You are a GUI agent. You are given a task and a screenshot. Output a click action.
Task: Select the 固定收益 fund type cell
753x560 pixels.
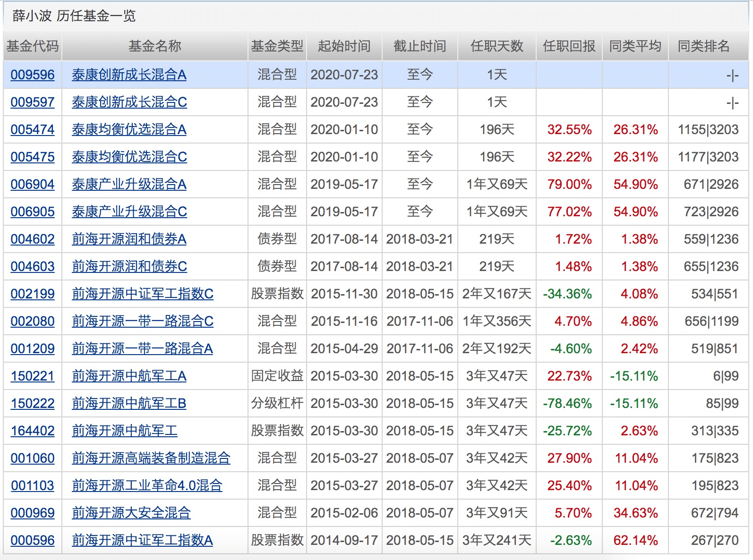[x=277, y=376]
